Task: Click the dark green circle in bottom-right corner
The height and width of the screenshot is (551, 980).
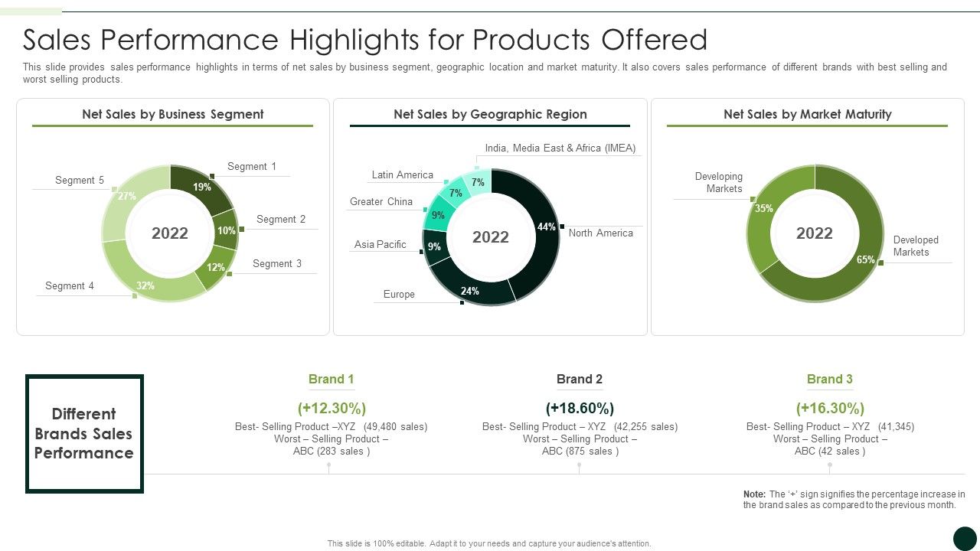Action: click(965, 538)
